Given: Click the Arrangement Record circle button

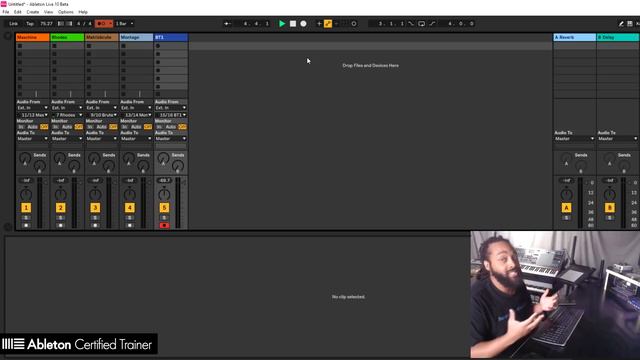Looking at the screenshot, I should pos(303,24).
